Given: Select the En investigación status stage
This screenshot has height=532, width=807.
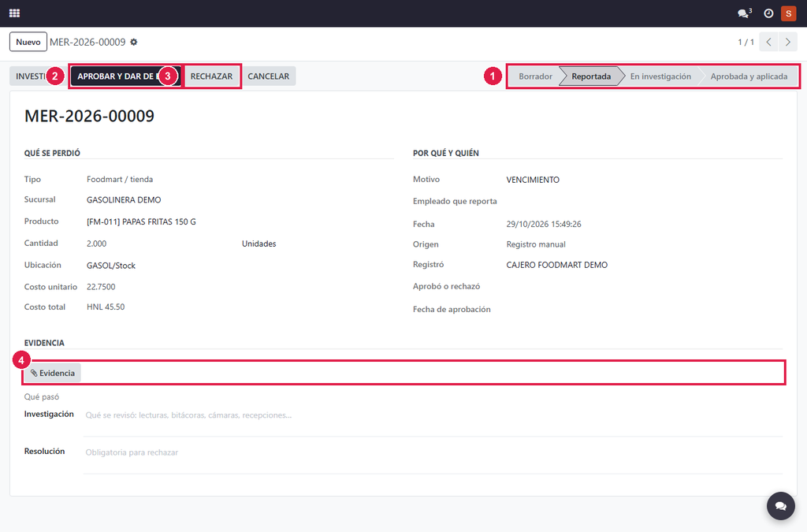Looking at the screenshot, I should pos(661,76).
